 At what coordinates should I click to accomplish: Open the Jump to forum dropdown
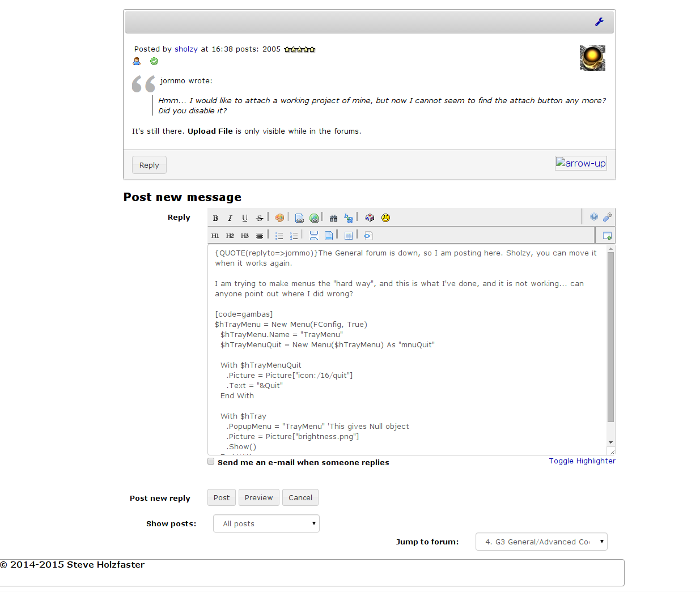[x=541, y=542]
